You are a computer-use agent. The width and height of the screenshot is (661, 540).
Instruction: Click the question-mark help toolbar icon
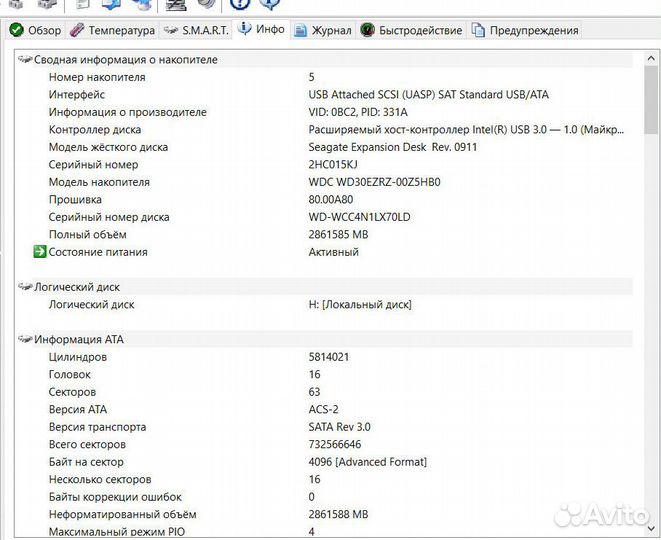point(240,4)
